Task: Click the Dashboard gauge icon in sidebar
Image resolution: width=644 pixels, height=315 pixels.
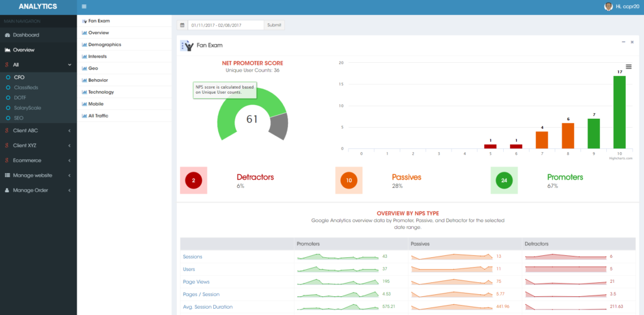Action: point(8,35)
